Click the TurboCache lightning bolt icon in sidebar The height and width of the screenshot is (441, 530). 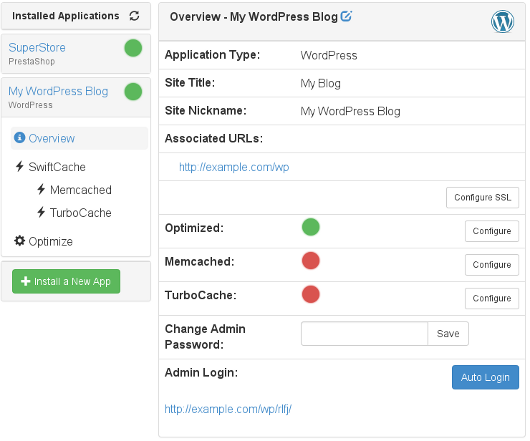[41, 212]
